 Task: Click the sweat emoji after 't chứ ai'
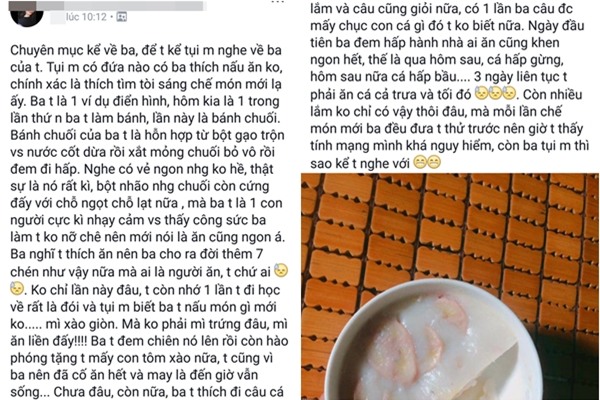pos(281,270)
